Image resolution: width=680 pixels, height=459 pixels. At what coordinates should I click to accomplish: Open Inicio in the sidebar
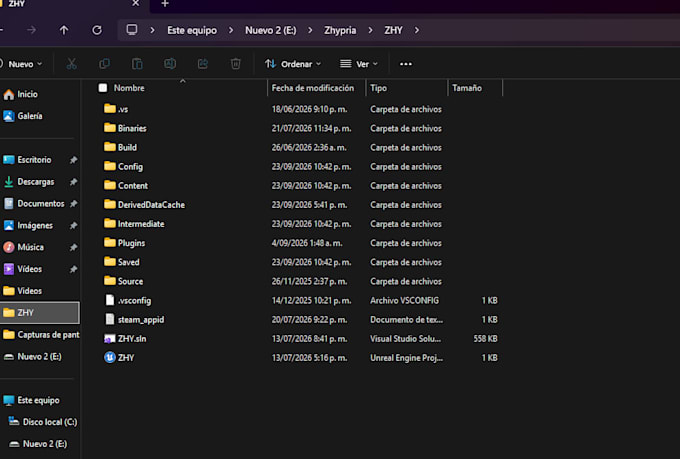point(21,94)
